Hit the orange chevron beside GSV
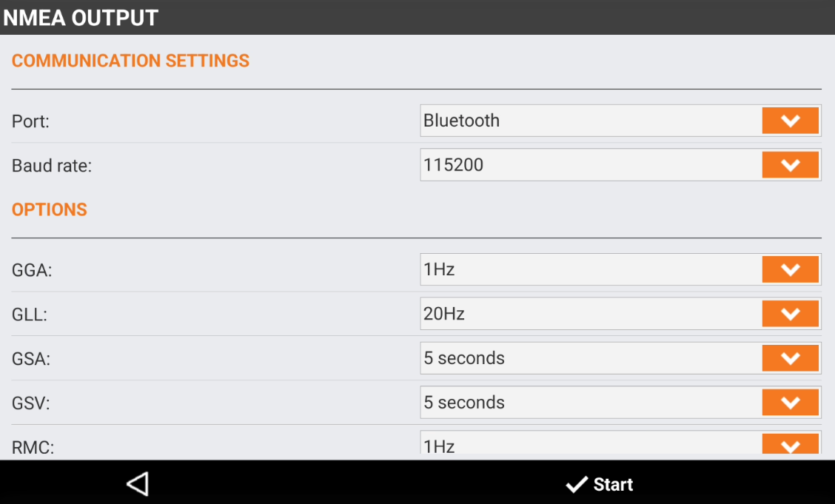This screenshot has height=504, width=835. click(790, 403)
